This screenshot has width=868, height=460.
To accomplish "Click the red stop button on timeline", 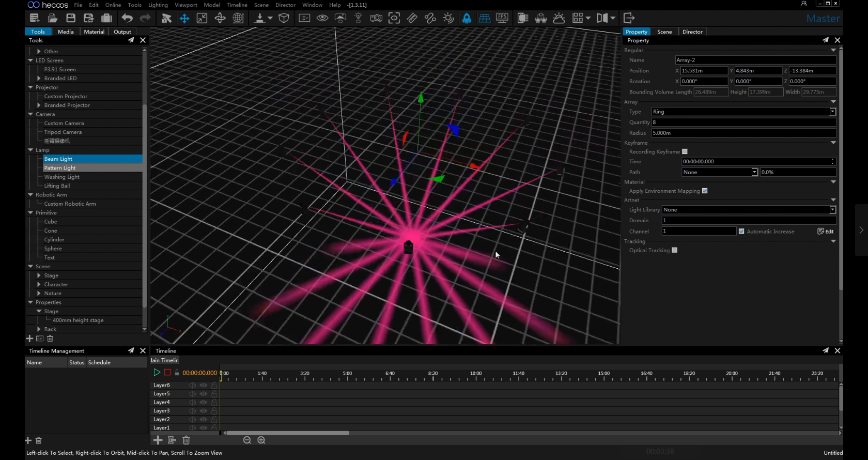I will 167,372.
